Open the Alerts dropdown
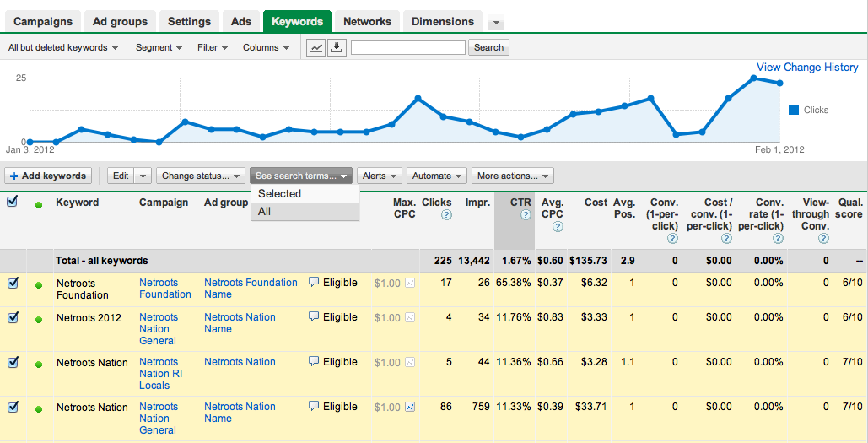 [380, 176]
